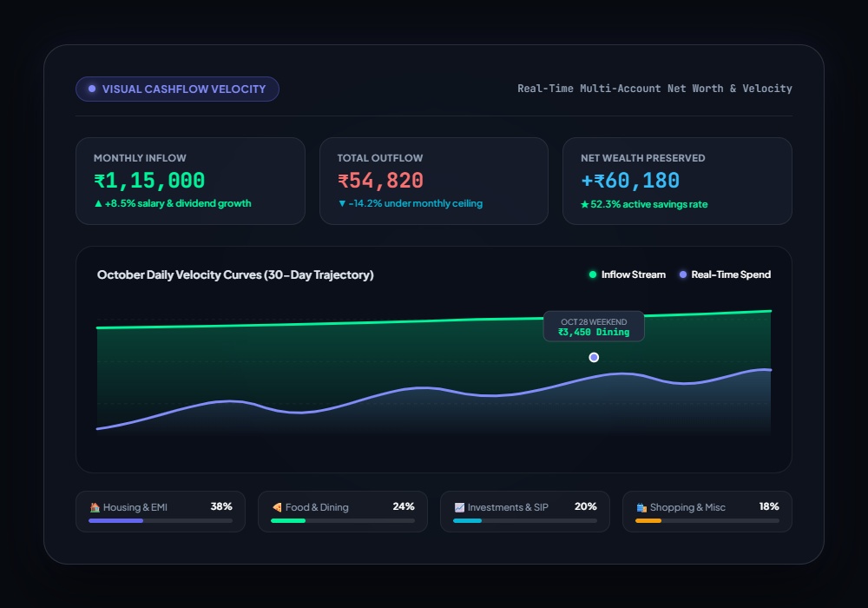Click the up triangle beside +8.5% salary growth

click(x=98, y=204)
